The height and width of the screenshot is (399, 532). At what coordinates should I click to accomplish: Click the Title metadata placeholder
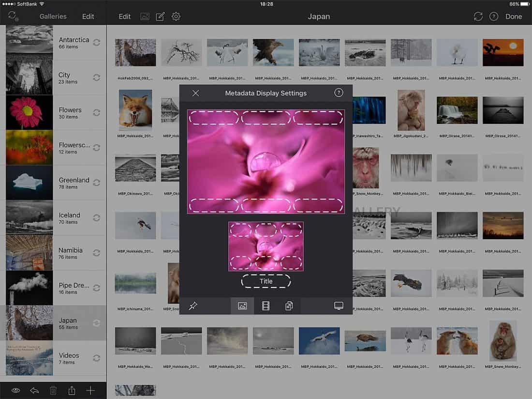click(x=266, y=281)
